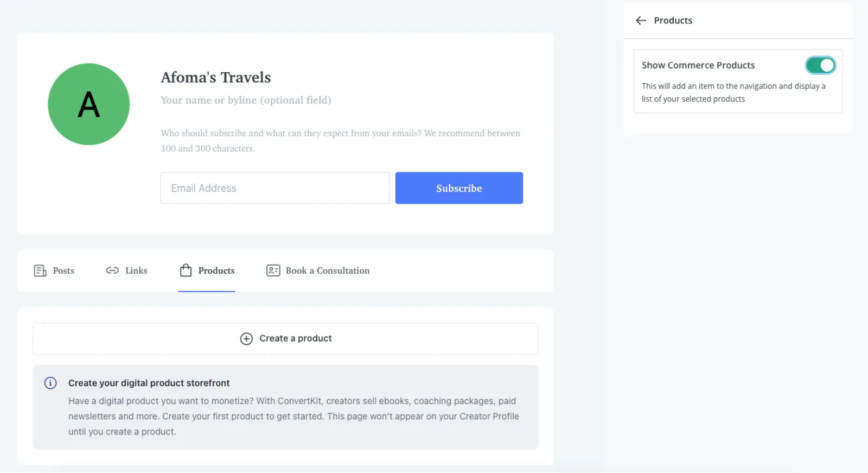868x473 pixels.
Task: Select the Products tab label
Action: (x=216, y=270)
